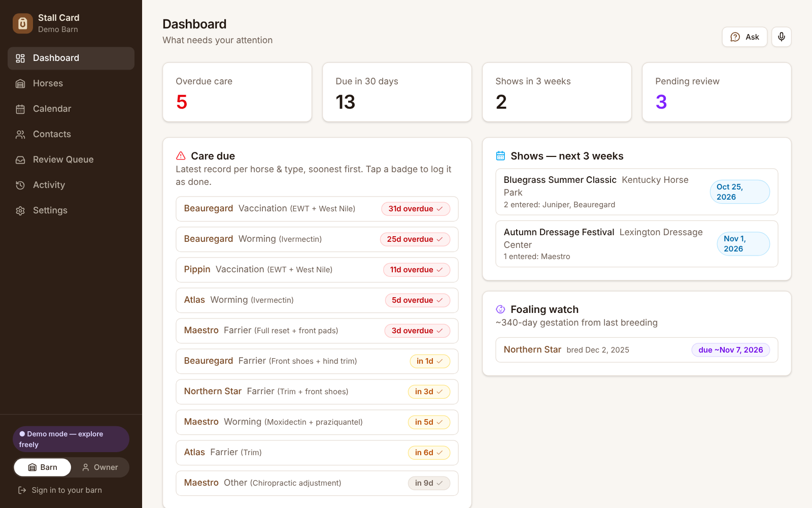Open the Calendar page
Viewport: 812px width, 508px height.
(x=71, y=109)
